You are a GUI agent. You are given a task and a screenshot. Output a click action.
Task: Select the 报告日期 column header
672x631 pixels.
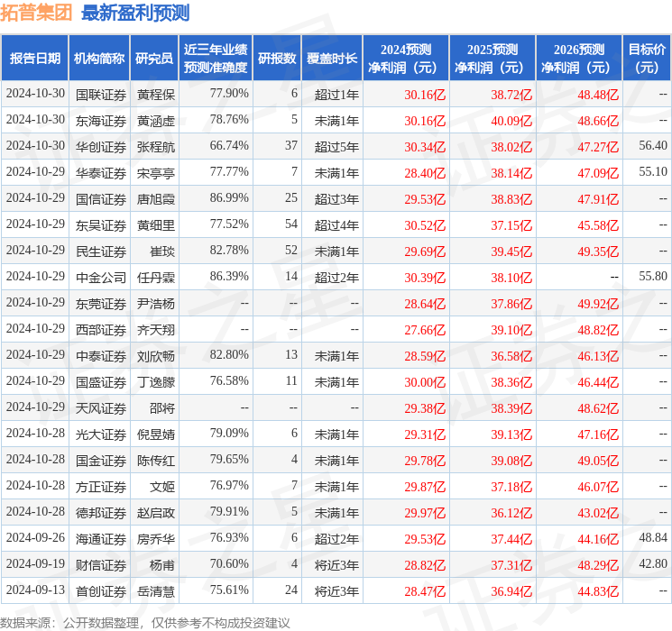pos(34,58)
